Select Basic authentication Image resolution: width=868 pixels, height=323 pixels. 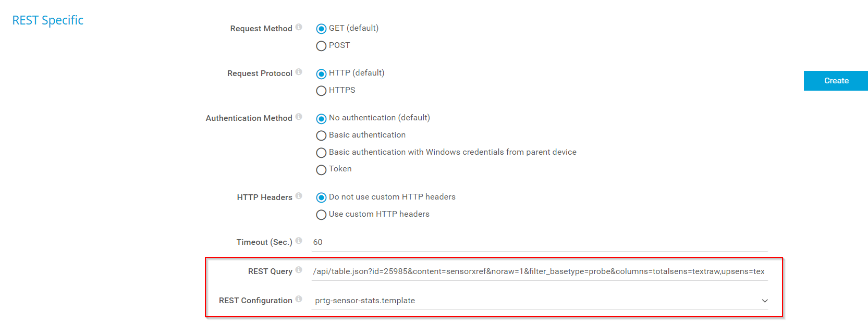[x=321, y=135]
